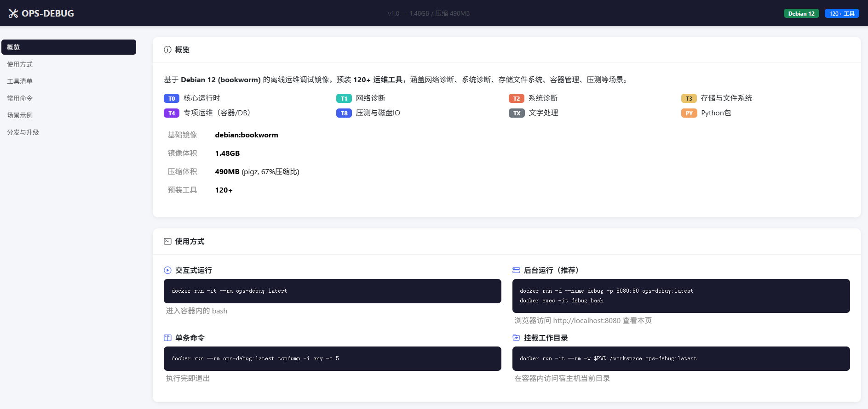Click the 后台运行（推荐）subheading
868x409 pixels.
pos(553,270)
